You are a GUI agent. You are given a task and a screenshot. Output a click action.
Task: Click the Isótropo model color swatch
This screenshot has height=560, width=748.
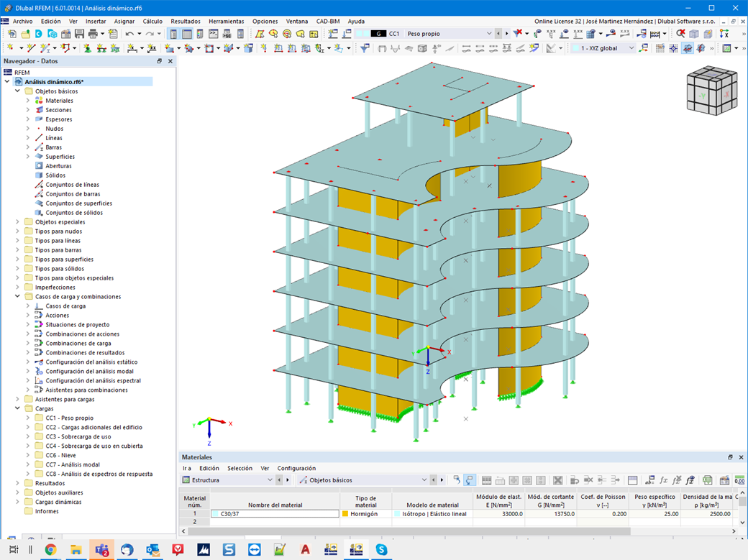[x=397, y=514]
